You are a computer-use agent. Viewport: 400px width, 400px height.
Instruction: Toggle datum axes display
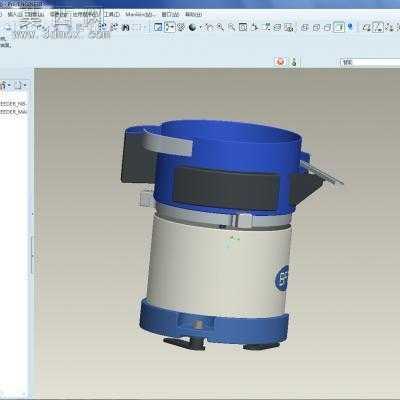(x=378, y=27)
